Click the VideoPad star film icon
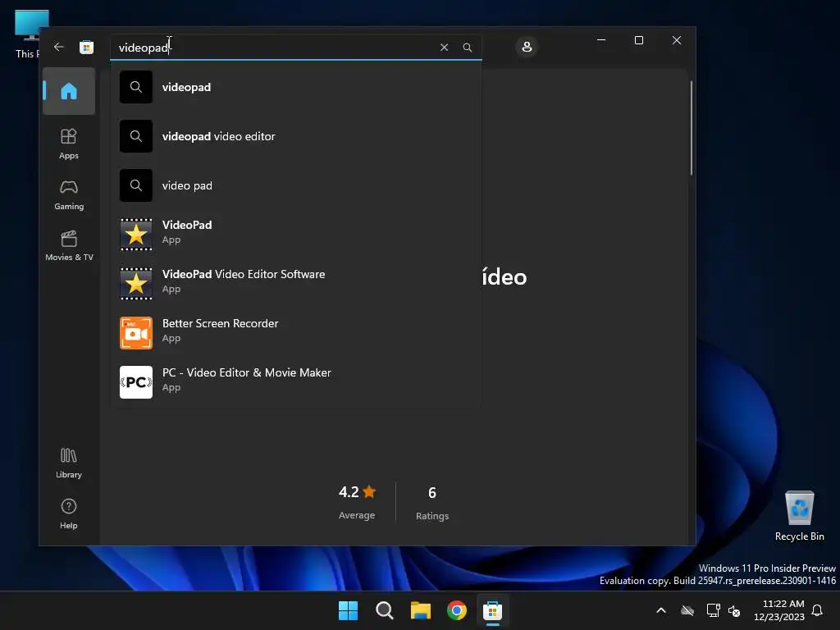This screenshot has height=630, width=840. click(136, 234)
